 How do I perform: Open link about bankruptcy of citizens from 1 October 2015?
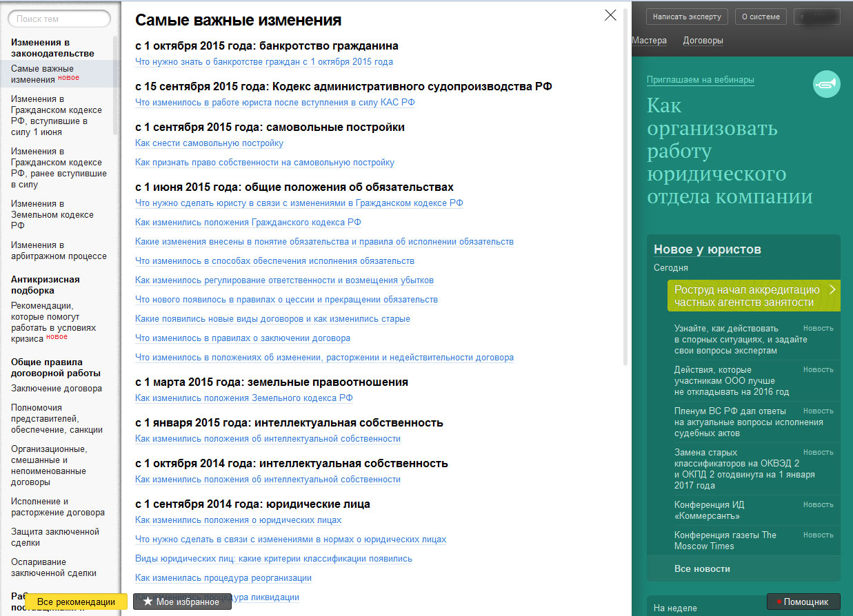click(264, 62)
